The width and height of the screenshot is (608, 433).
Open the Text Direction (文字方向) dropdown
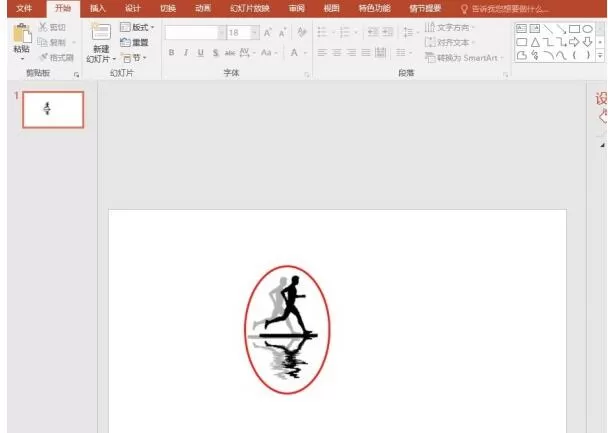pyautogui.click(x=450, y=27)
